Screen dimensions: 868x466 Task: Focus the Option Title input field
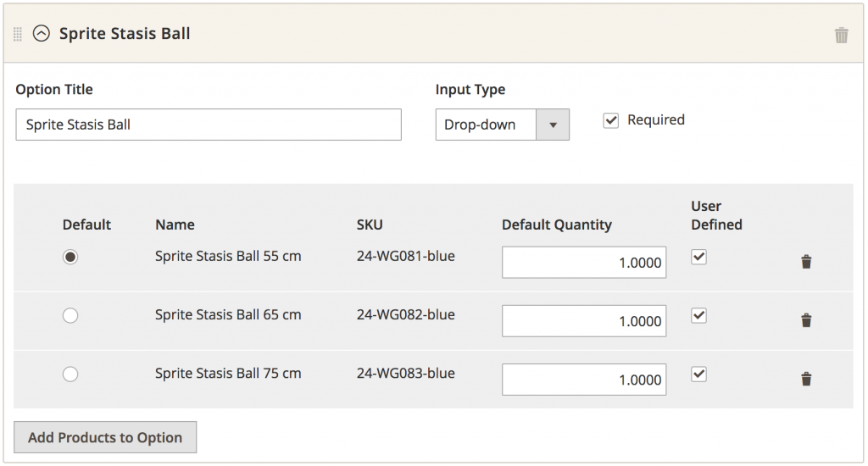click(209, 125)
